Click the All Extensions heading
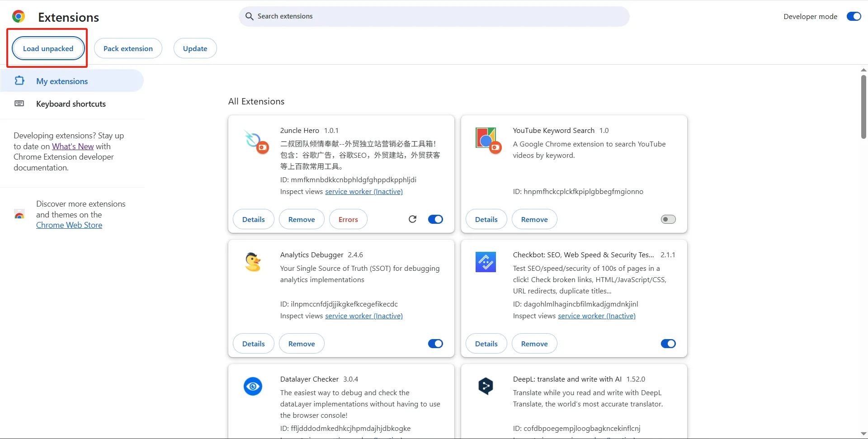 coord(256,102)
